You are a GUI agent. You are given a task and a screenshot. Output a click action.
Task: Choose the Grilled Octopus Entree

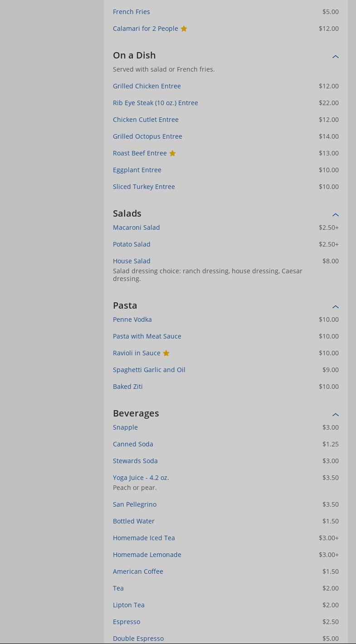(x=147, y=136)
